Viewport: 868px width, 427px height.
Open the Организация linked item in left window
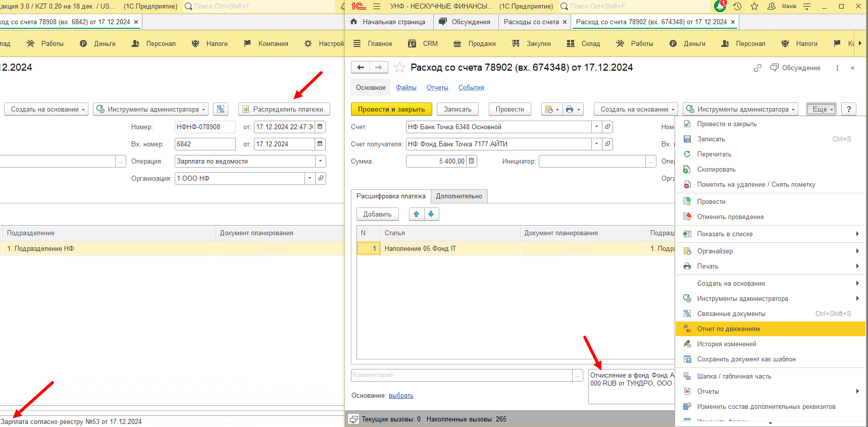pos(321,178)
